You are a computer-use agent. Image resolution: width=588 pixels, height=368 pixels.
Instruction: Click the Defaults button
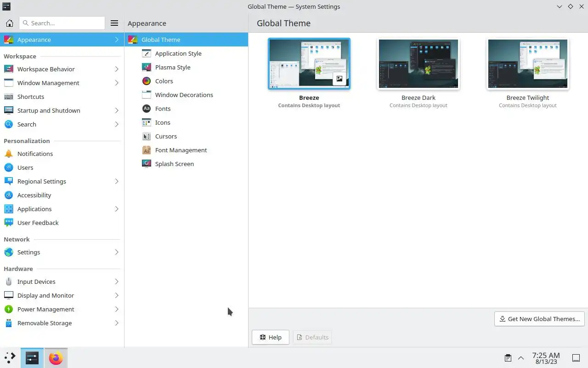[x=312, y=337]
